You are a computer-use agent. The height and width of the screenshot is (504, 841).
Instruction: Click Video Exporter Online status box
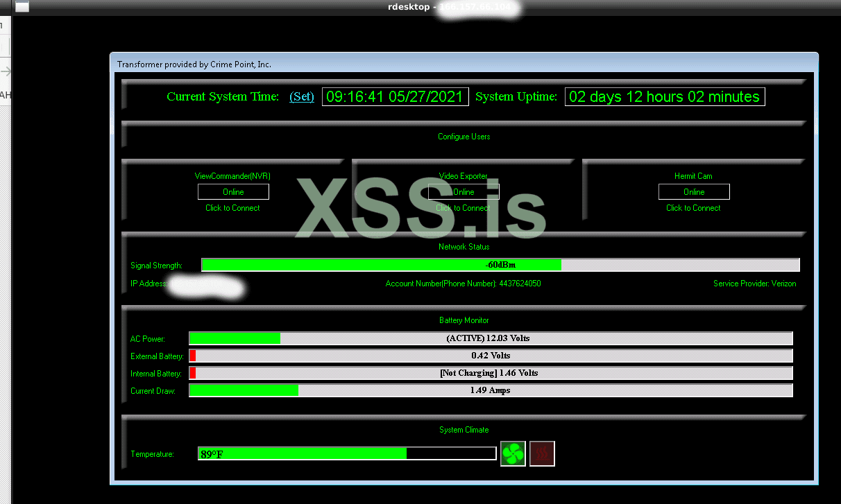tap(464, 192)
